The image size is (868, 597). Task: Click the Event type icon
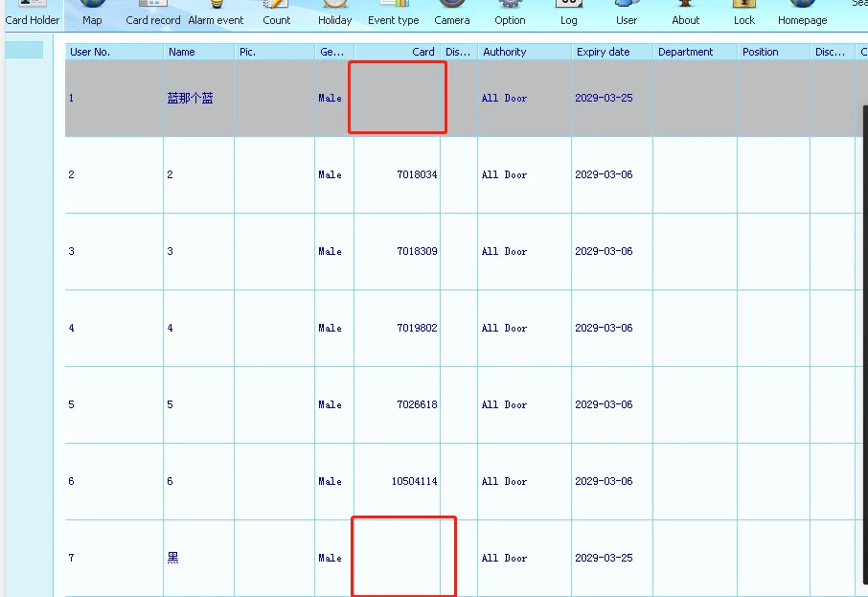pyautogui.click(x=394, y=12)
